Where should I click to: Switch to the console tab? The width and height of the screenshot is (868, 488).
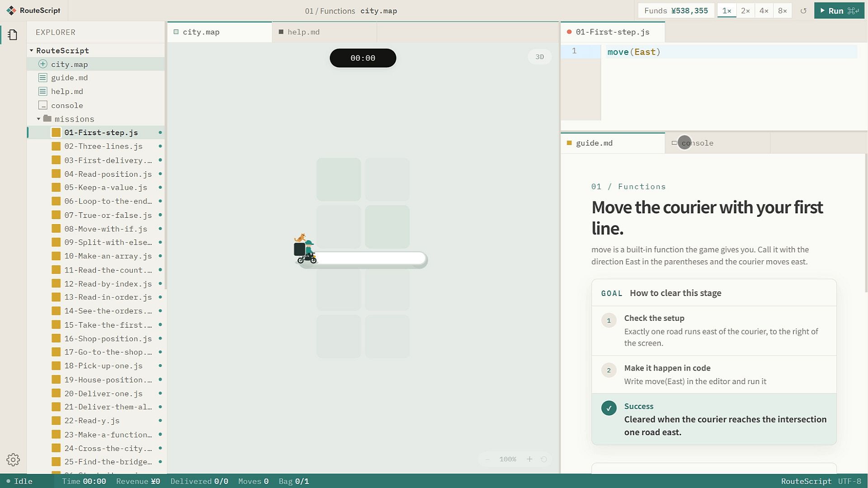(717, 143)
